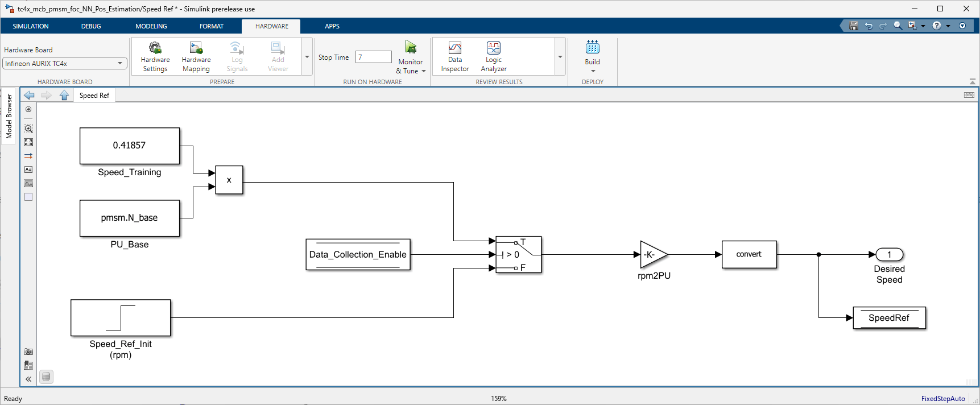The width and height of the screenshot is (980, 405).
Task: Open the Build dropdown arrow
Action: 593,71
